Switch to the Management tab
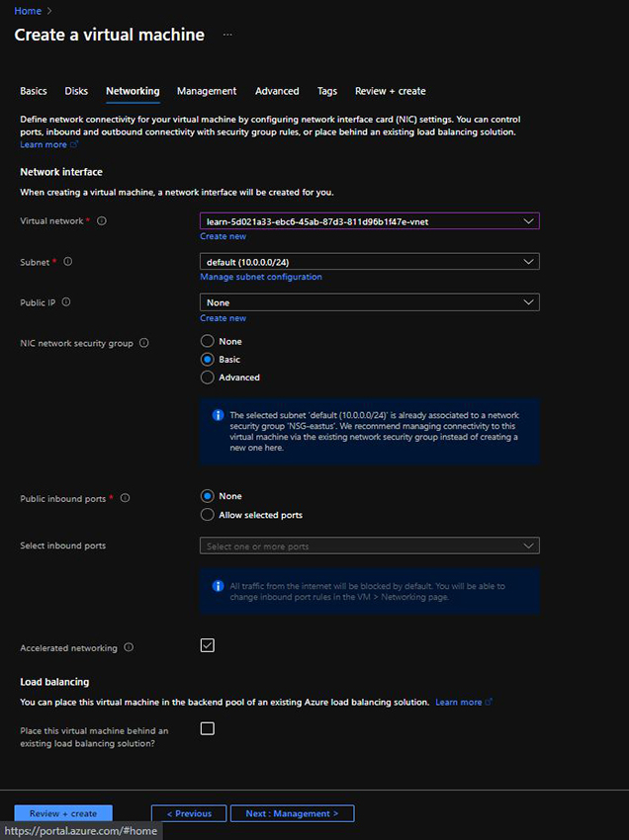Image resolution: width=629 pixels, height=840 pixels. [x=207, y=91]
